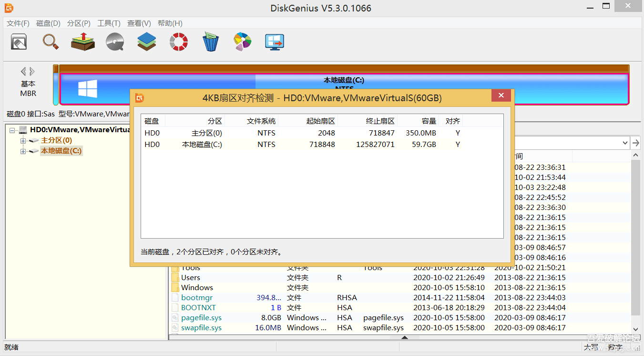Open the 工具(T) menu

click(x=109, y=23)
